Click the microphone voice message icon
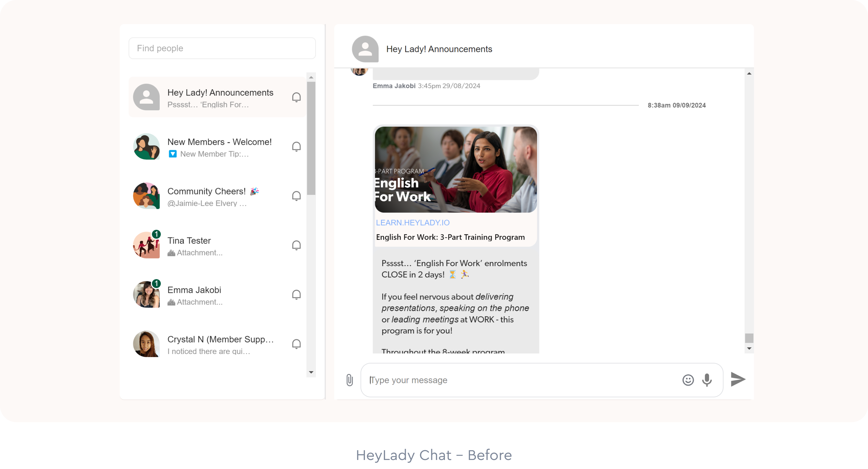Image resolution: width=868 pixels, height=469 pixels. click(707, 380)
